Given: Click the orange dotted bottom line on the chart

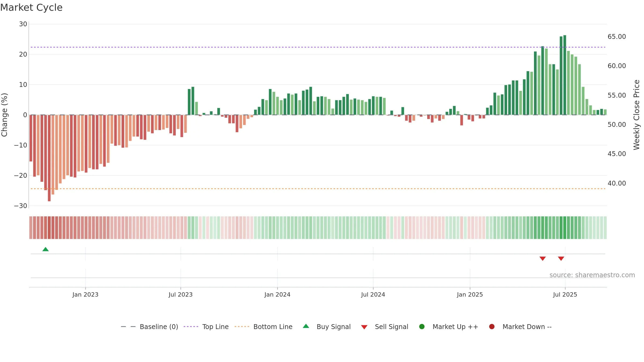Looking at the screenshot, I should coord(318,189).
